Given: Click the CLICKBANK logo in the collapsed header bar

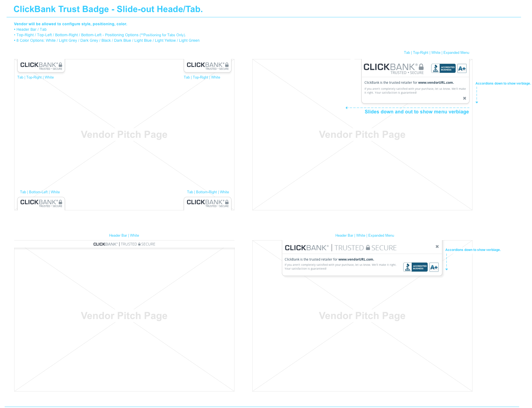Looking at the screenshot, I should (x=105, y=244).
